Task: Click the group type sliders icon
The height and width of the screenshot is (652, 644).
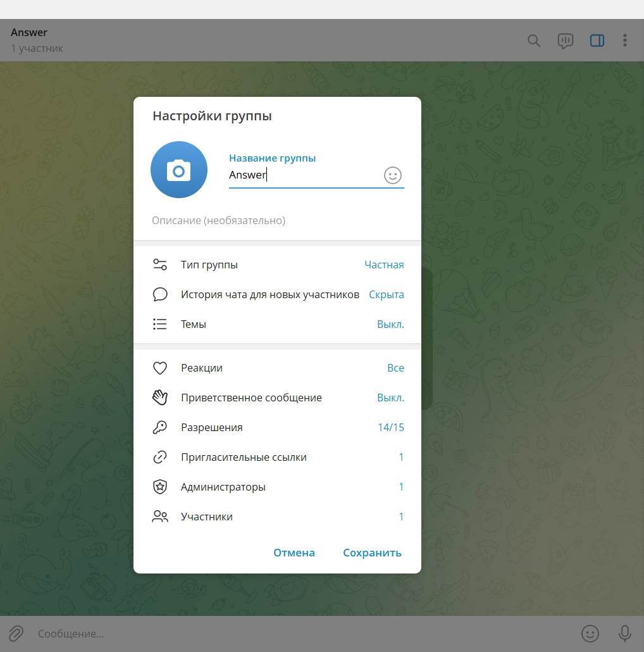Action: 160,265
